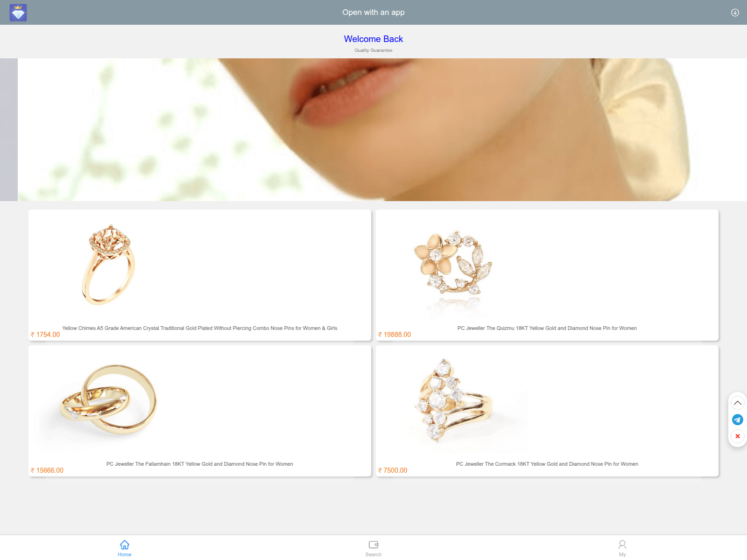Click the ₹ 19888.00 price
Viewport: 747px width, 560px height.
(395, 335)
